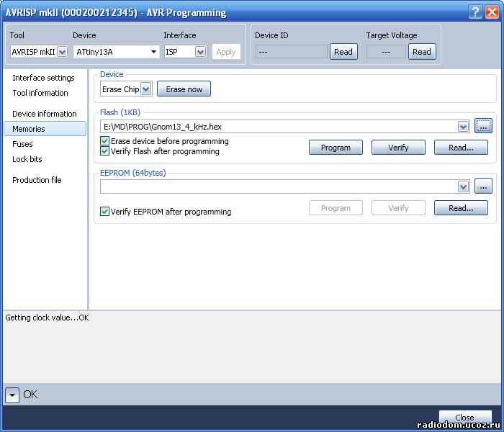Toggle Verify Flash after programming checkbox

(104, 150)
